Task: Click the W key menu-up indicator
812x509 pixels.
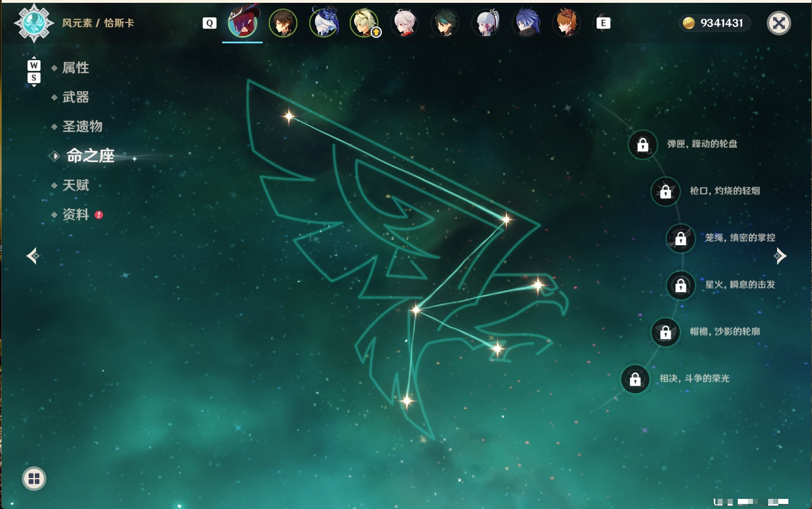Action: (34, 65)
